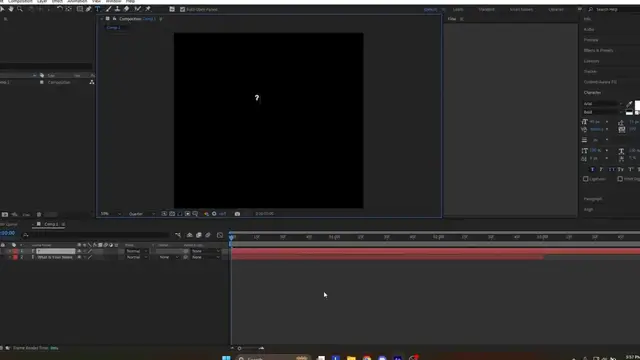Switch to the Libraries workspace
640x360 pixels.
(x=556, y=9)
